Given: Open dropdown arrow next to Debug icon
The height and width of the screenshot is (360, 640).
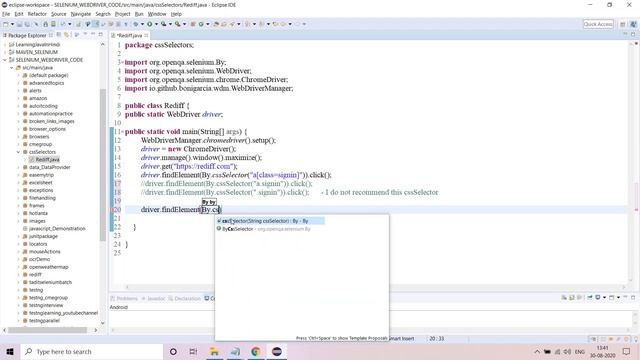Looking at the screenshot, I should pyautogui.click(x=142, y=24).
